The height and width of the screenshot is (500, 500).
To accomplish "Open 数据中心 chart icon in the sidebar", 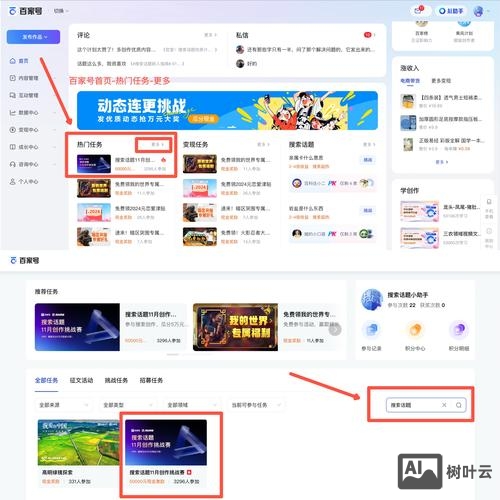I will coord(13,113).
